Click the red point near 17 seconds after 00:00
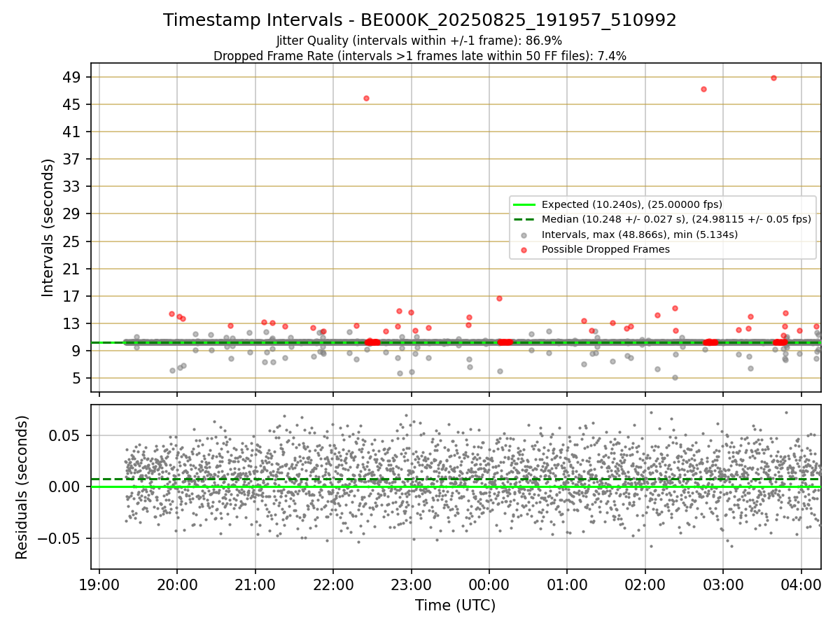The height and width of the screenshot is (630, 840). pyautogui.click(x=499, y=298)
